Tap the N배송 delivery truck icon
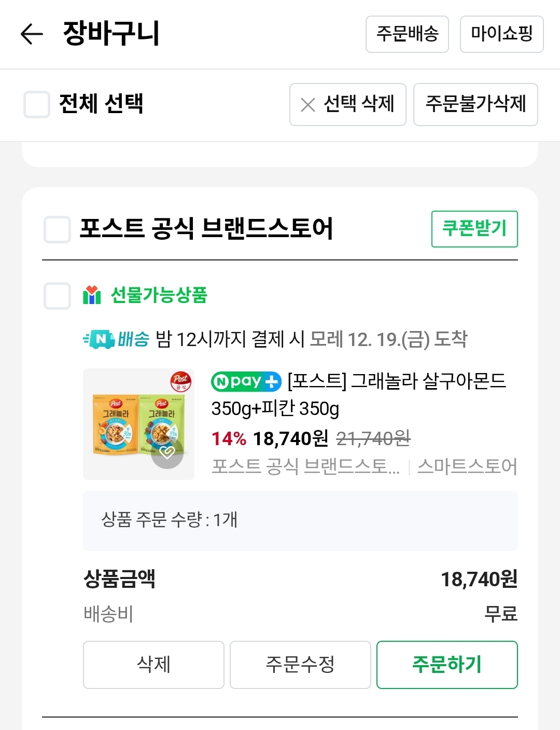 [x=100, y=340]
